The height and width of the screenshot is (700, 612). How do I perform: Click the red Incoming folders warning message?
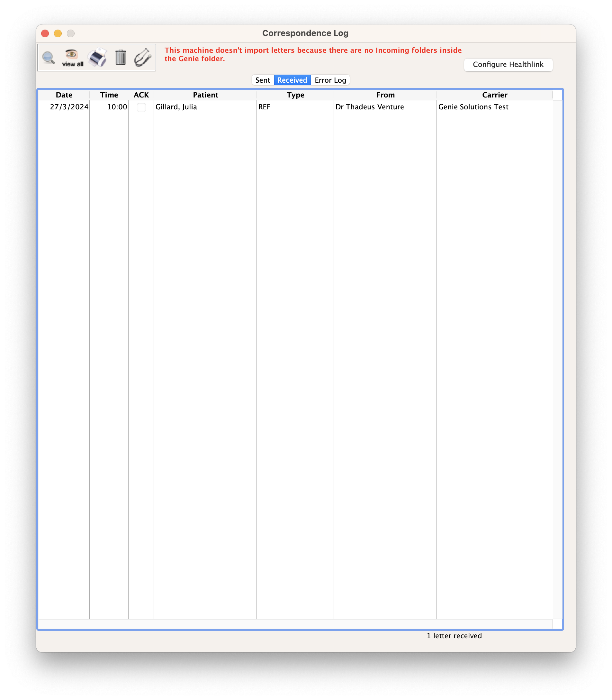(313, 54)
